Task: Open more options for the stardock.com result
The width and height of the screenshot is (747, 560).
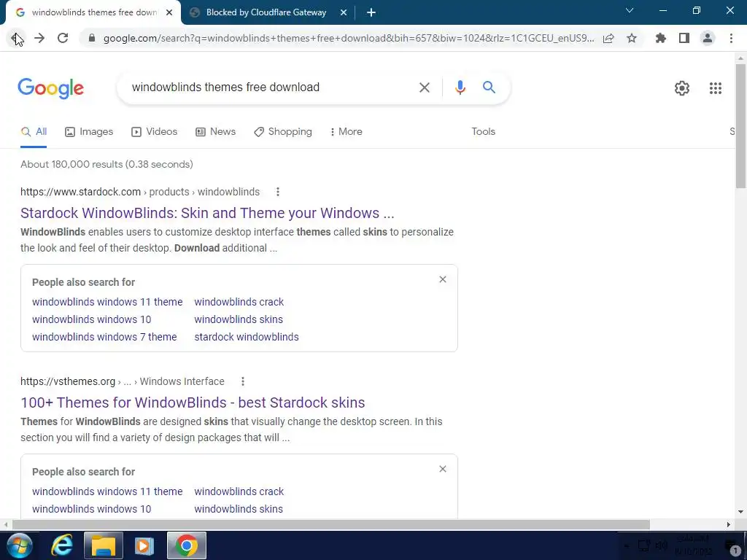Action: click(278, 192)
